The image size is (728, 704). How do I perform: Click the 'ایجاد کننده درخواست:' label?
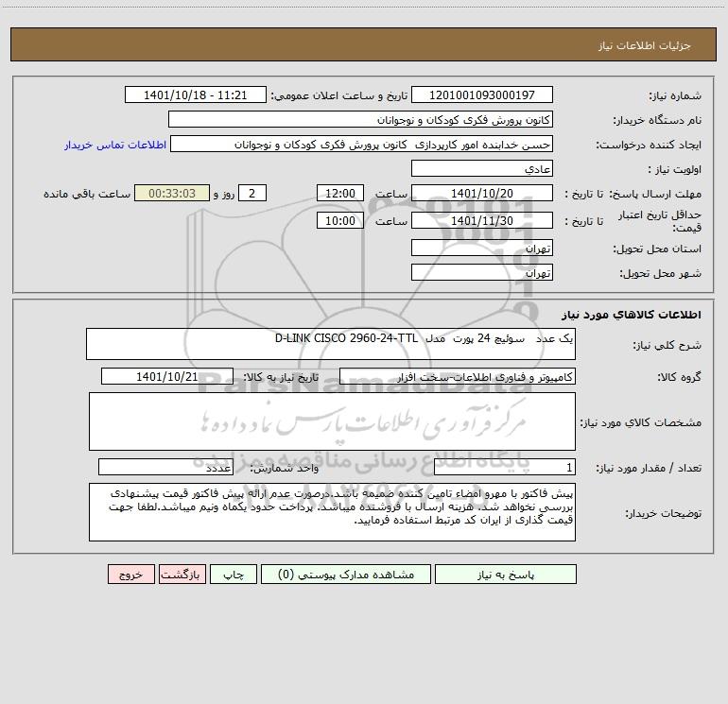click(649, 146)
